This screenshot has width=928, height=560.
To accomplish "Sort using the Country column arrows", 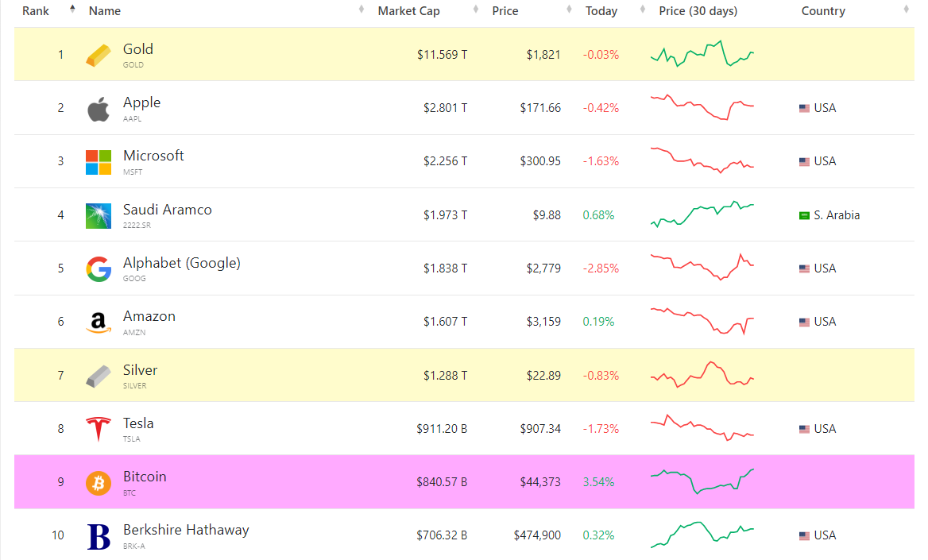I will pyautogui.click(x=906, y=8).
